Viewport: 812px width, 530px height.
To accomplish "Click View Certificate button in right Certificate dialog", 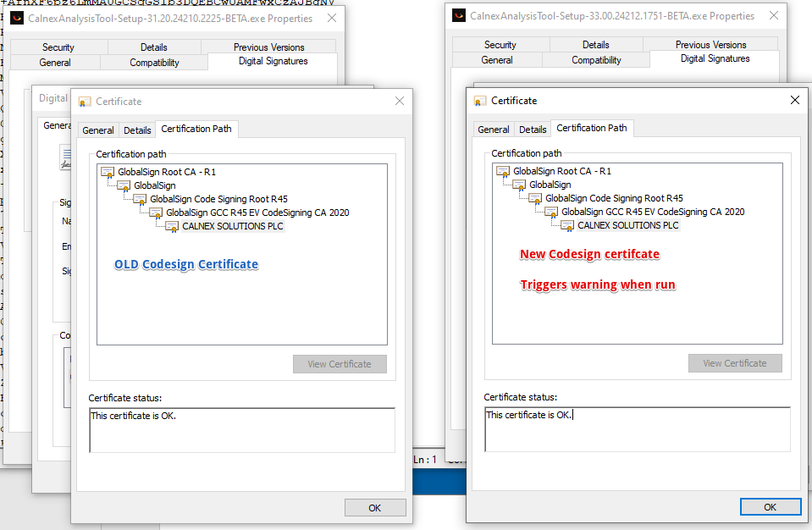I will (x=735, y=363).
